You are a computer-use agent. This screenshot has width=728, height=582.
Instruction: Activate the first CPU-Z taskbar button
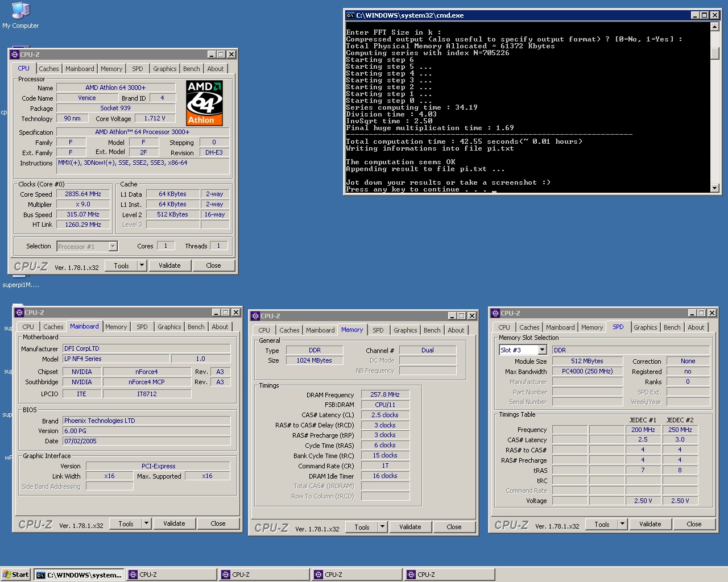coord(171,575)
